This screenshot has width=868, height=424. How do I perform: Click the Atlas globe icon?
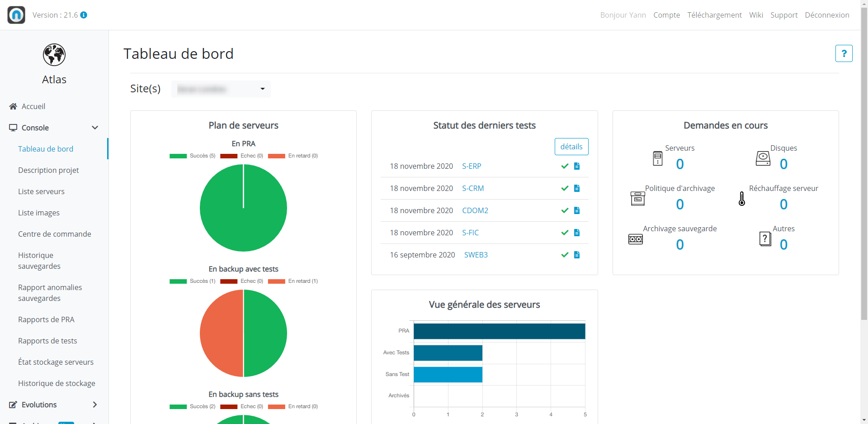coord(54,55)
